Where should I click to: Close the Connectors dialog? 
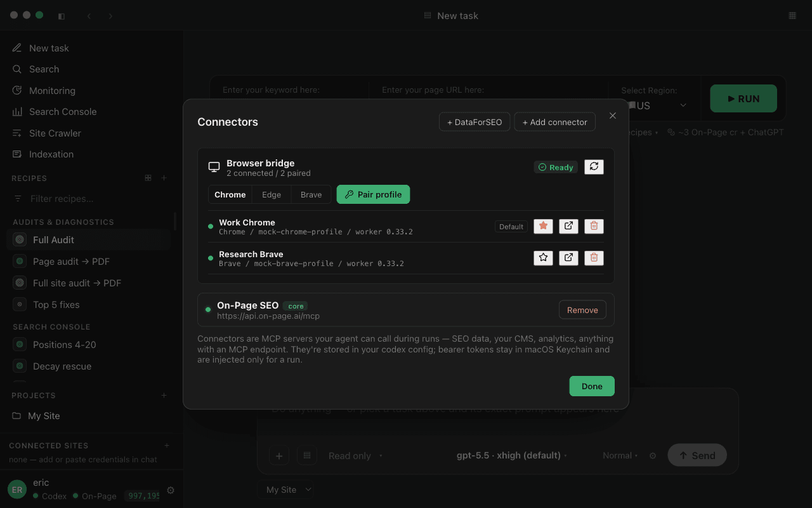tap(612, 116)
